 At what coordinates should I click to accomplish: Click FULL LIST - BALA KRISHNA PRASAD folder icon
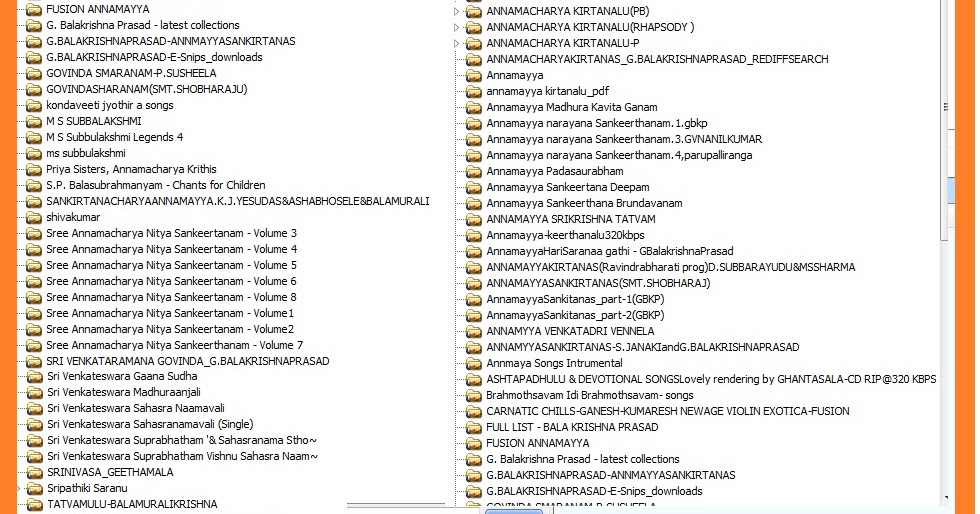(x=474, y=428)
